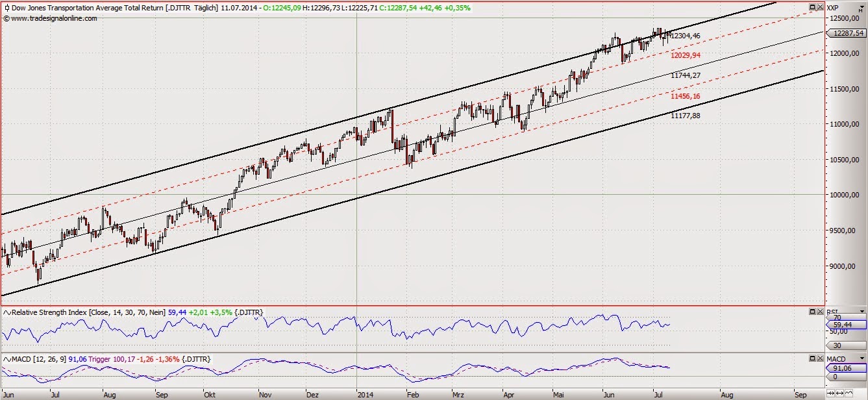This screenshot has width=868, height=400.
Task: Click the compress time axis icon
Action: click(832, 394)
